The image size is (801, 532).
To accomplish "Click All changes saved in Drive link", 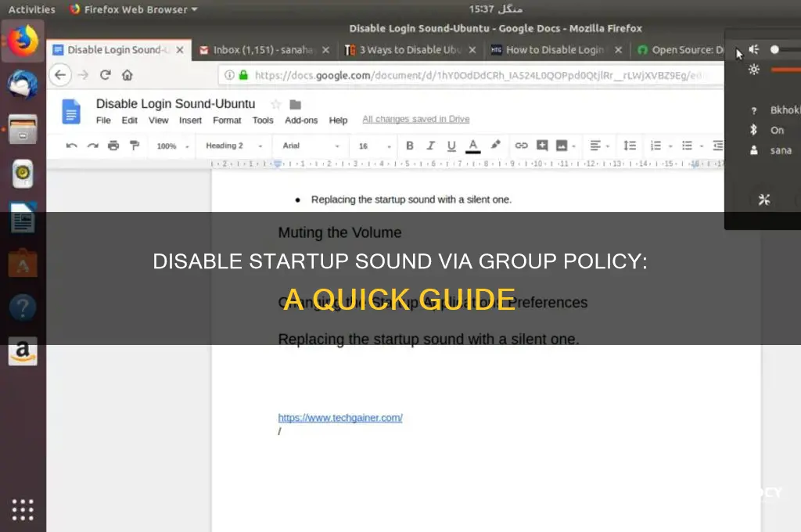I will (x=416, y=119).
